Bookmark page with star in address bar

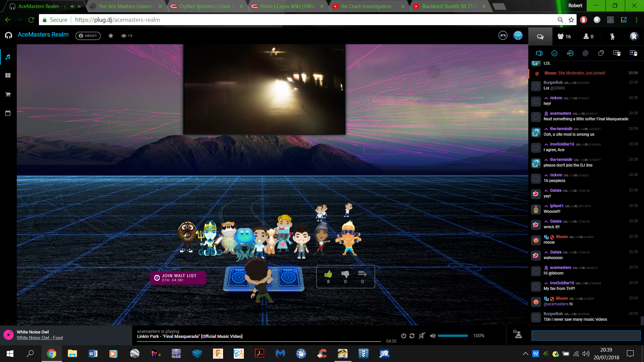point(571,20)
